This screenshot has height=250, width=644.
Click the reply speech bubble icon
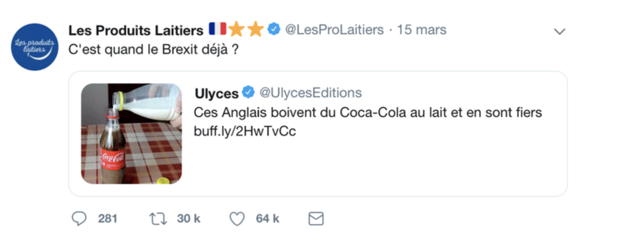click(x=79, y=218)
